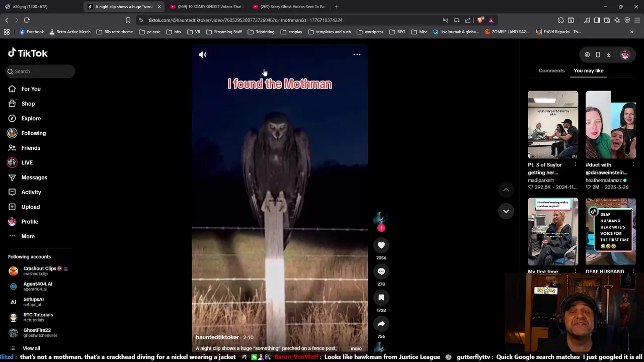
Task: Click the TikTok URL in the address bar
Action: pos(245,20)
